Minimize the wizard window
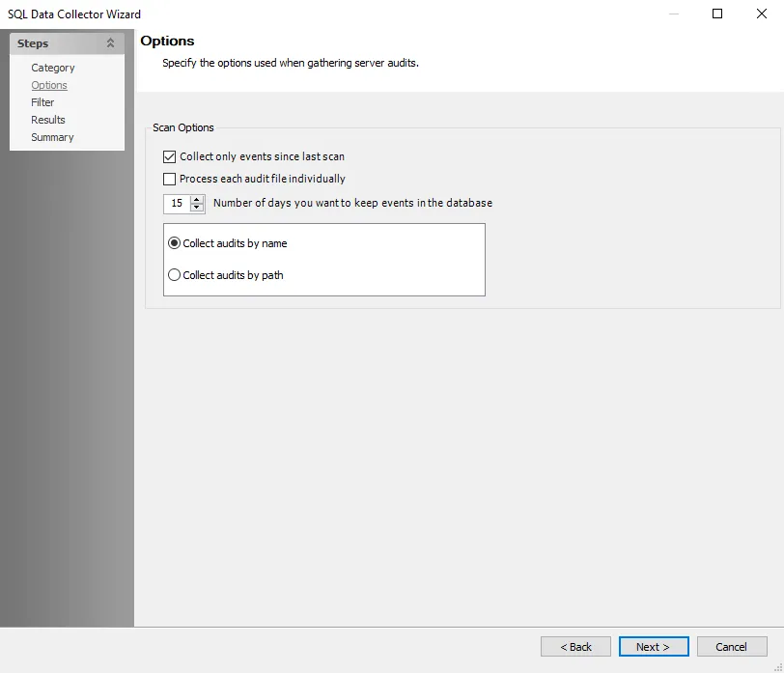 [674, 14]
